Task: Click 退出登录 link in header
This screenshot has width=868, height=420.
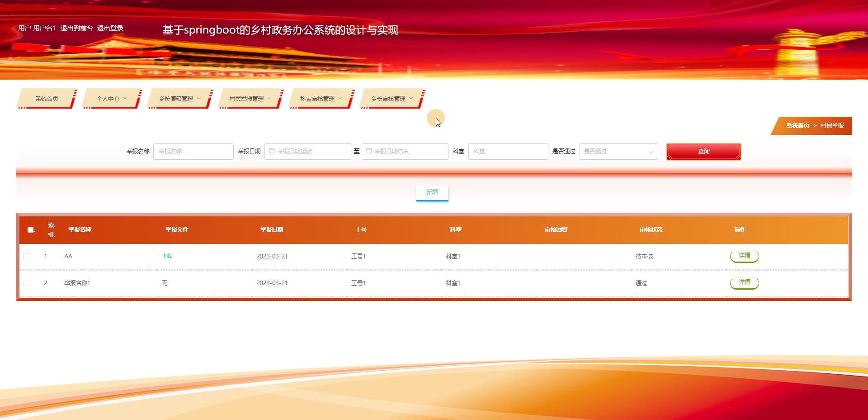Action: click(110, 28)
